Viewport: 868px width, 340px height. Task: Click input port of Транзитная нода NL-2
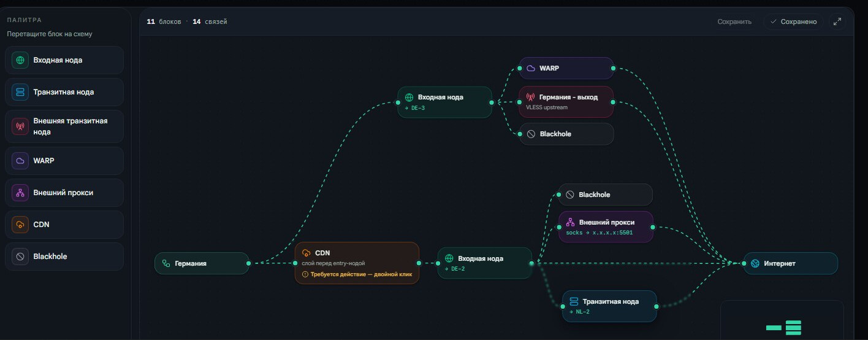coord(563,306)
